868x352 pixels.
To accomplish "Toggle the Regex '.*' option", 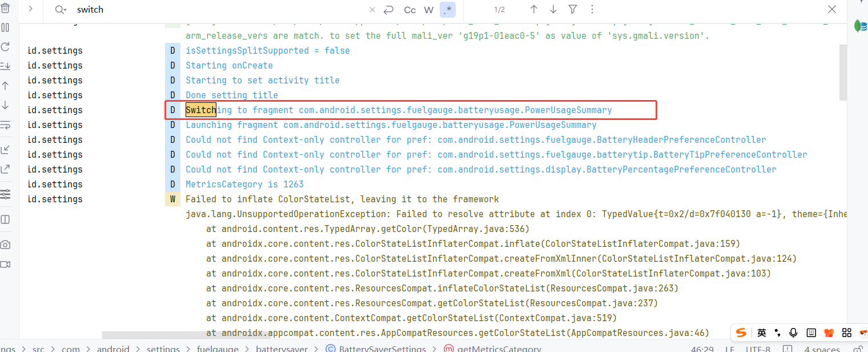I will [x=448, y=10].
